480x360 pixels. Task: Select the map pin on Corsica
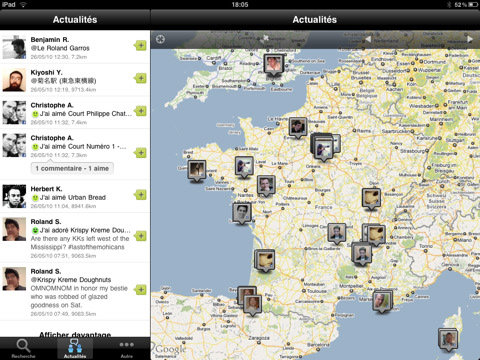tap(448, 340)
